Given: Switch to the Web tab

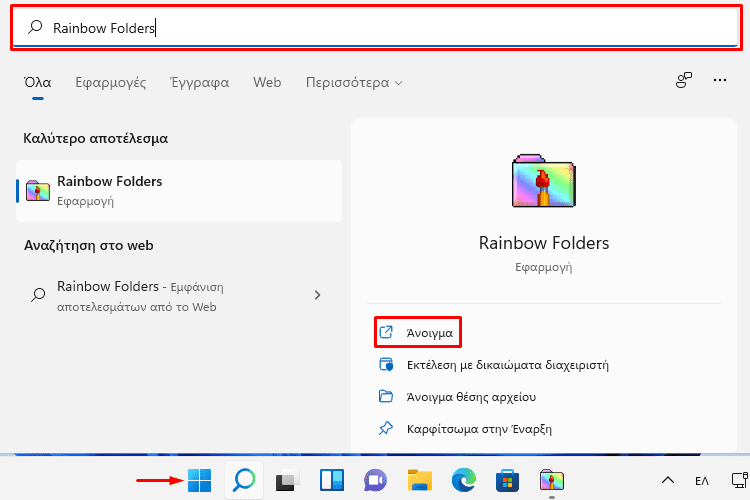Looking at the screenshot, I should coord(267,82).
